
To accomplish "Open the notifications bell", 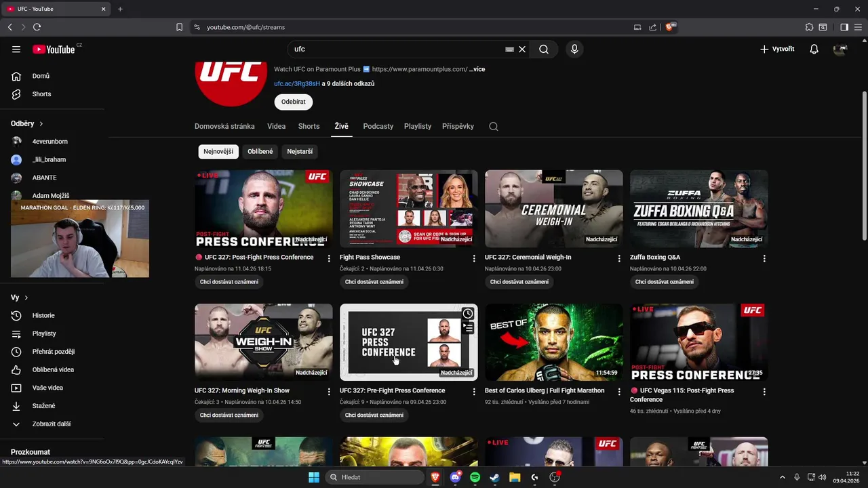I will [814, 49].
